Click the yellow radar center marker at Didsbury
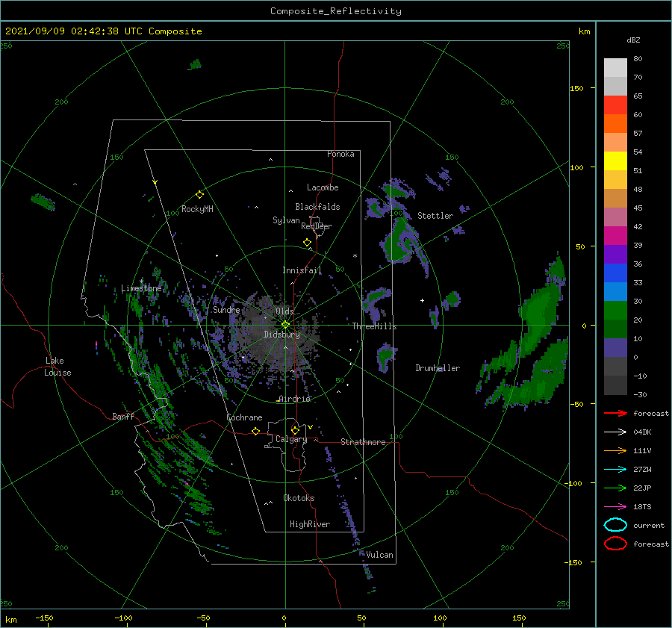Screen dimensions: 672x628 [285, 325]
